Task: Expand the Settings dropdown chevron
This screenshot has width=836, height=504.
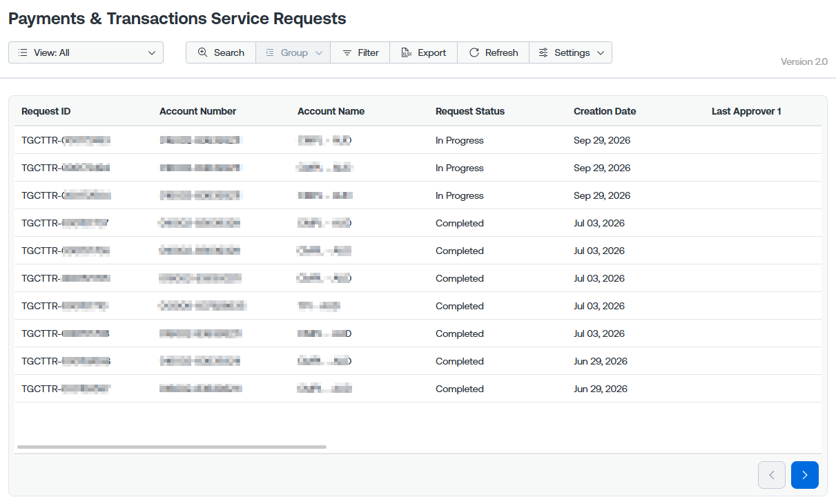Action: [601, 53]
